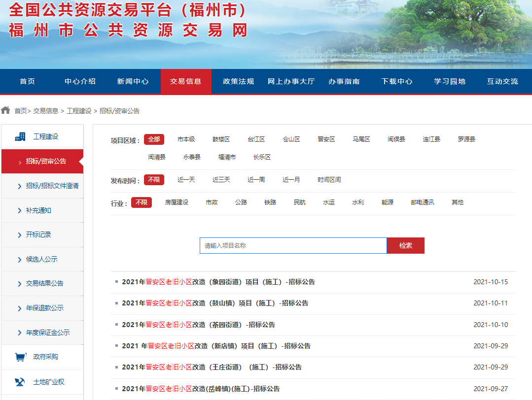Open the 政策法规 navigation menu
This screenshot has height=400, width=532.
pyautogui.click(x=238, y=81)
